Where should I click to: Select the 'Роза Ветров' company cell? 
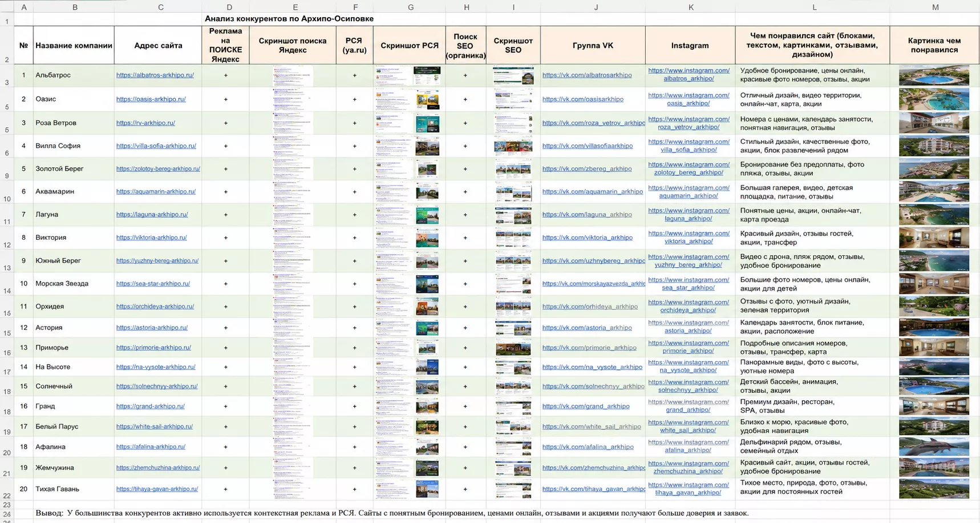click(x=74, y=123)
